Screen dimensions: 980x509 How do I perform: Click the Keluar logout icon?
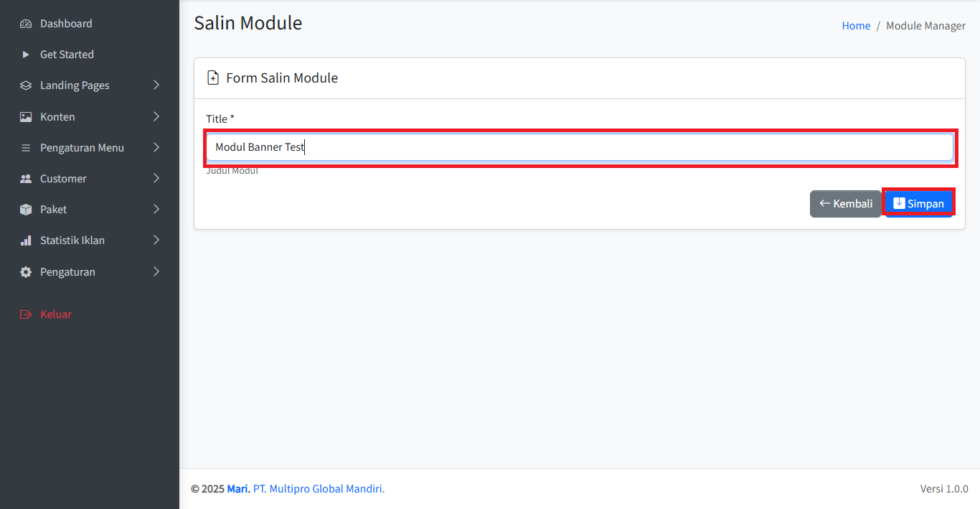[26, 314]
